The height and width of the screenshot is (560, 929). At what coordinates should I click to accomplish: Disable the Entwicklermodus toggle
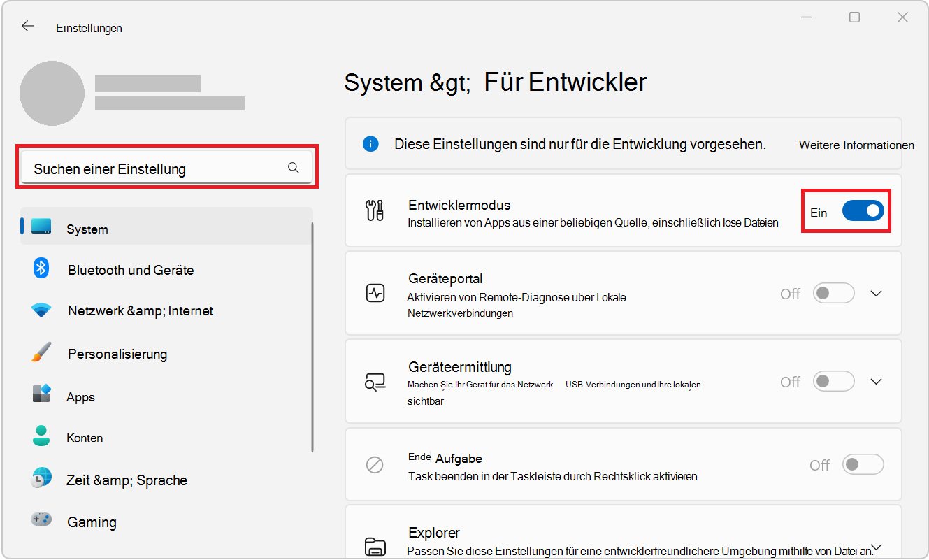click(863, 210)
